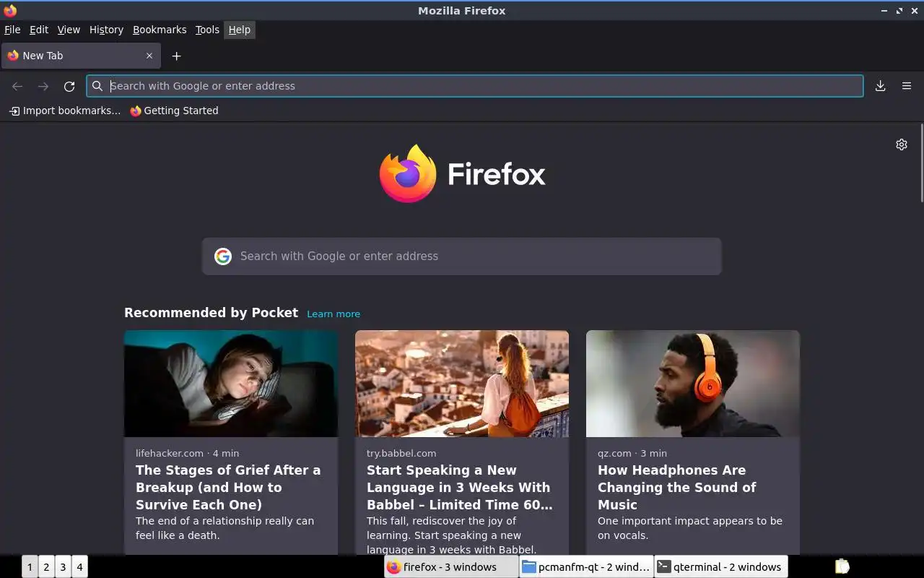Click The Stages of Grief headline
924x578 pixels.
(228, 488)
